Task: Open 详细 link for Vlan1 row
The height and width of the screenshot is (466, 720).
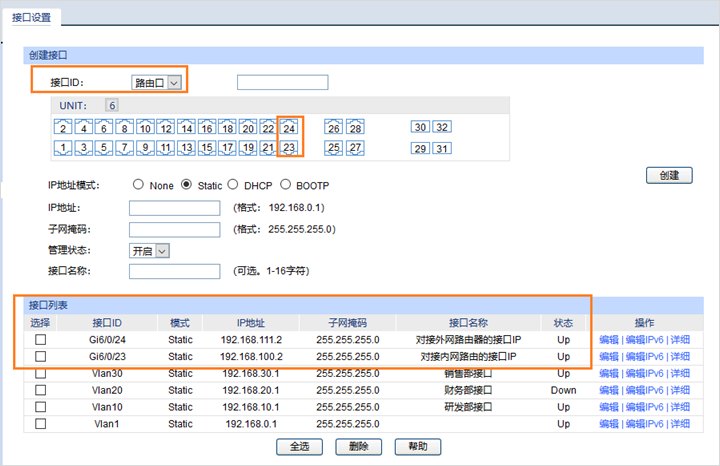Action: click(680, 424)
